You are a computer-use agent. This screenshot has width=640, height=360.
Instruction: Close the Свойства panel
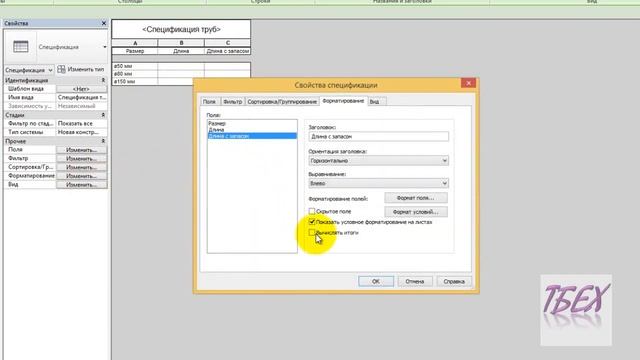click(104, 23)
